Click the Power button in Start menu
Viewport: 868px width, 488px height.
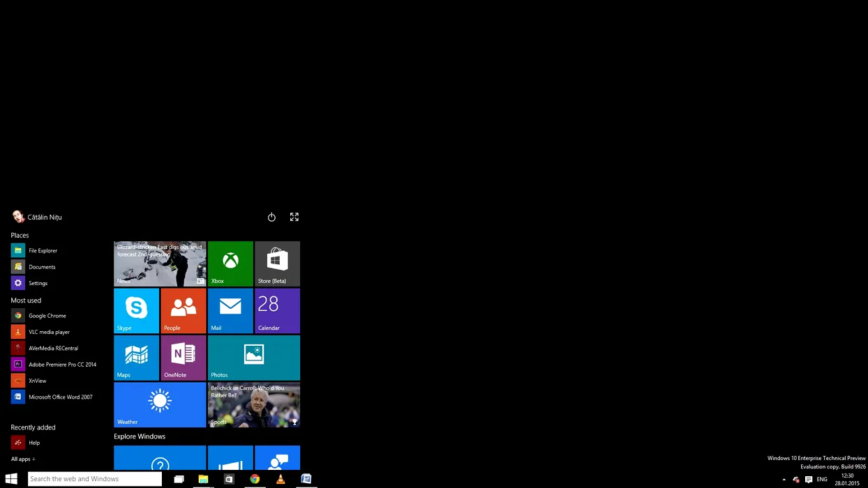(x=271, y=217)
